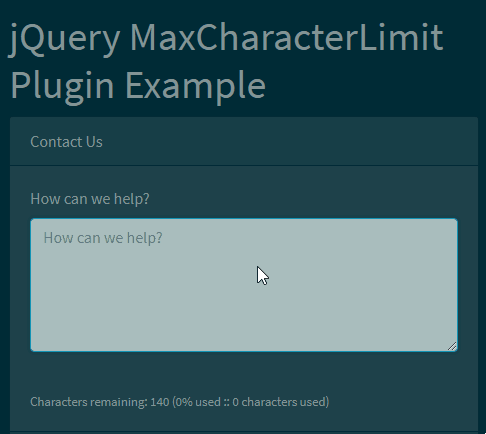Image resolution: width=486 pixels, height=434 pixels.
Task: Click the number 140 in the counter
Action: point(160,402)
